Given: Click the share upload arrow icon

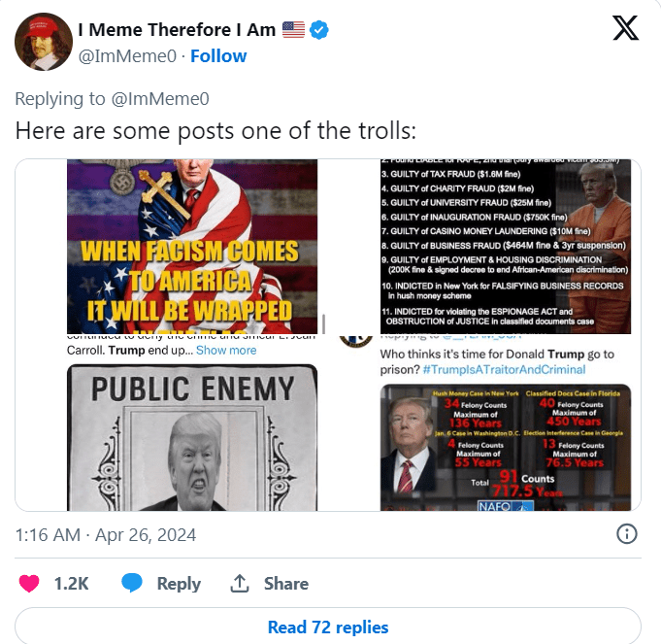Looking at the screenshot, I should coord(240,583).
